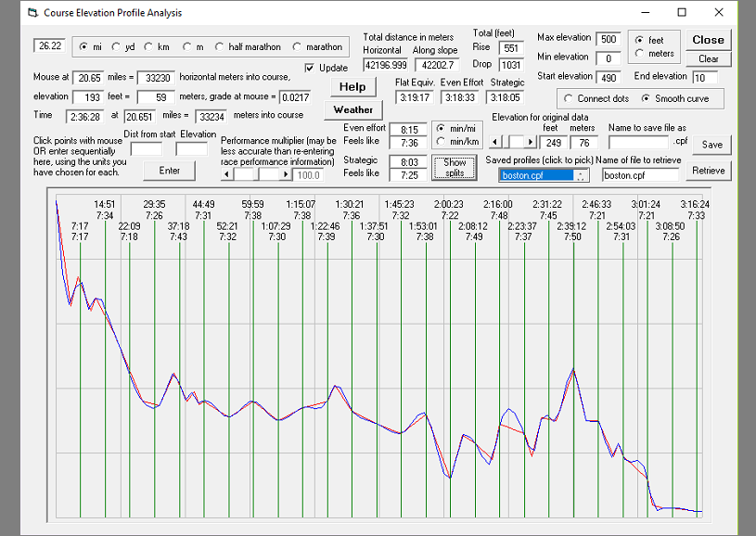The width and height of the screenshot is (756, 536).
Task: Click the Name to save file as field
Action: coord(637,142)
